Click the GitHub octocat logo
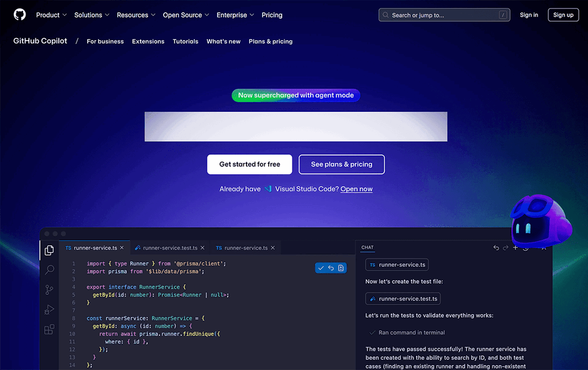The height and width of the screenshot is (370, 588). point(20,14)
